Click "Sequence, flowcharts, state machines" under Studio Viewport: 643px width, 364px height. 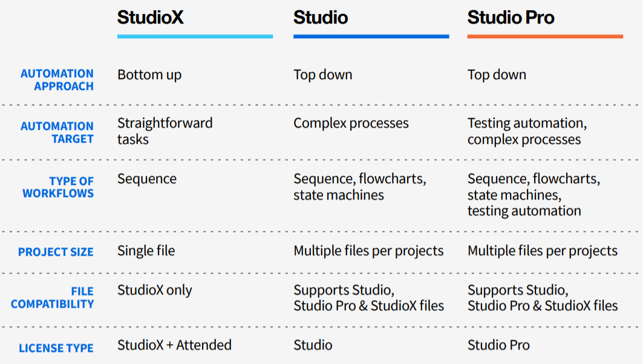359,187
